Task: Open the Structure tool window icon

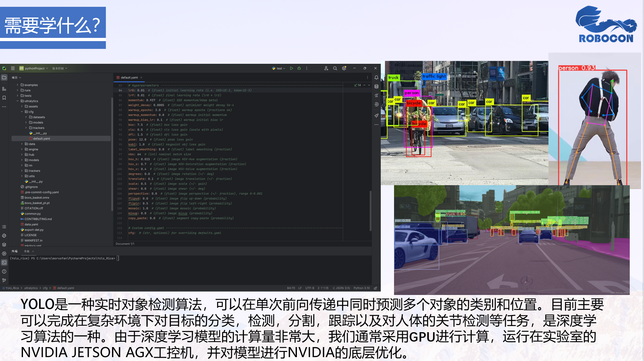Action: pyautogui.click(x=4, y=89)
